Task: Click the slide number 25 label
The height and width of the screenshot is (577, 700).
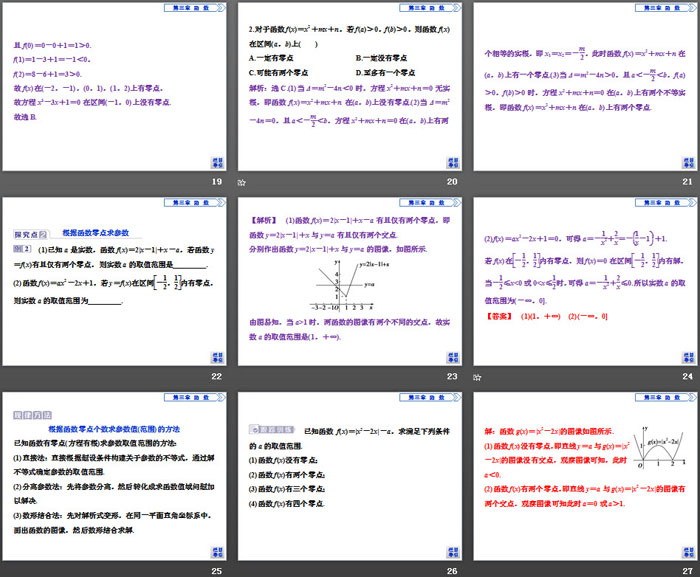Action: [x=216, y=571]
